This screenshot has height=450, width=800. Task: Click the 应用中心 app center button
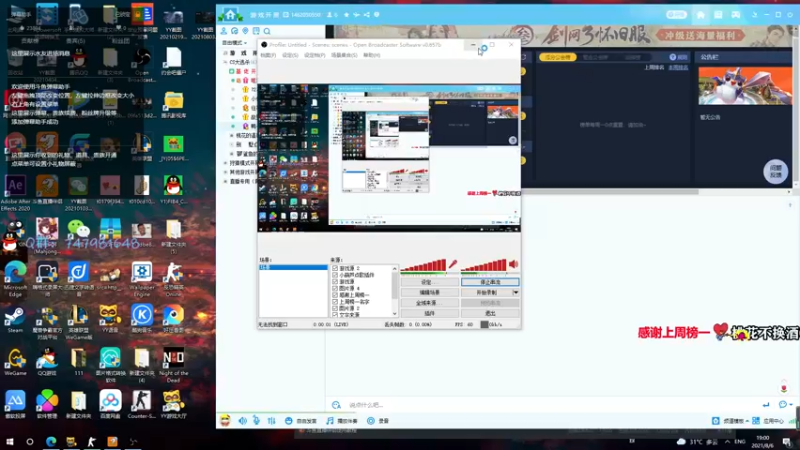click(x=768, y=421)
